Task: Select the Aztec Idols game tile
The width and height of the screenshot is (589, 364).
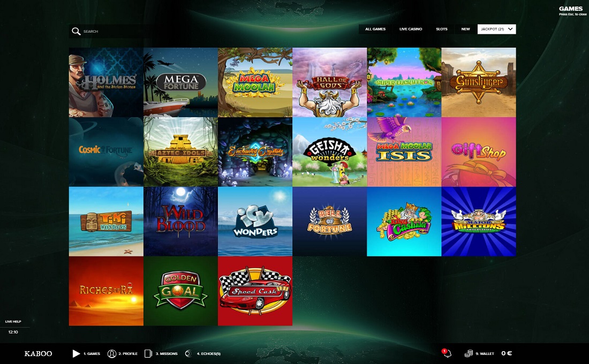Action: click(x=180, y=152)
